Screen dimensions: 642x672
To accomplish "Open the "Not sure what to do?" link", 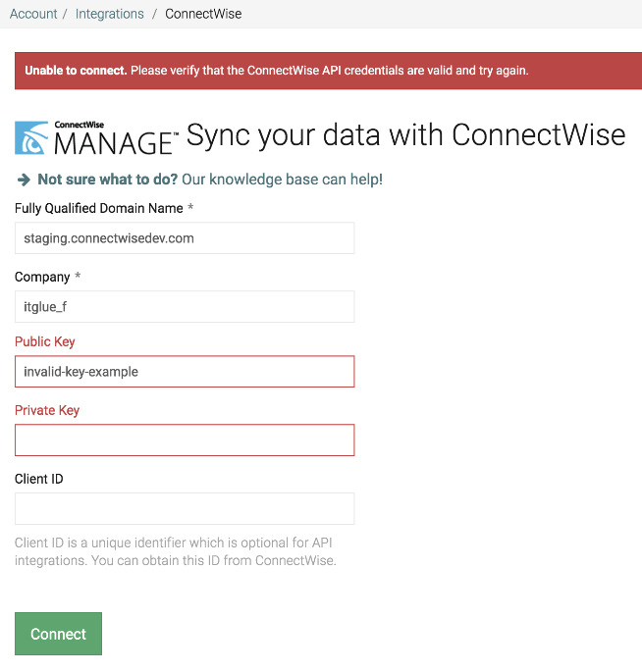I will [x=108, y=180].
